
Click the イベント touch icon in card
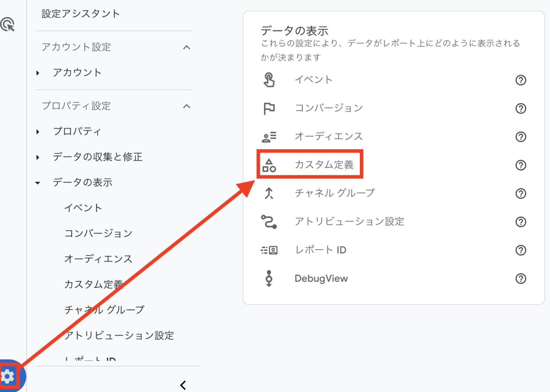point(269,80)
